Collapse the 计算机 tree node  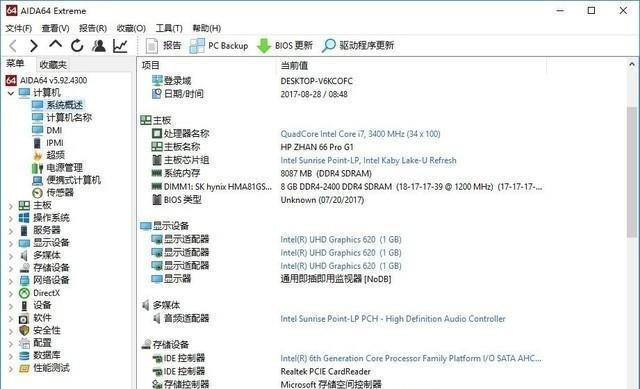pos(11,93)
